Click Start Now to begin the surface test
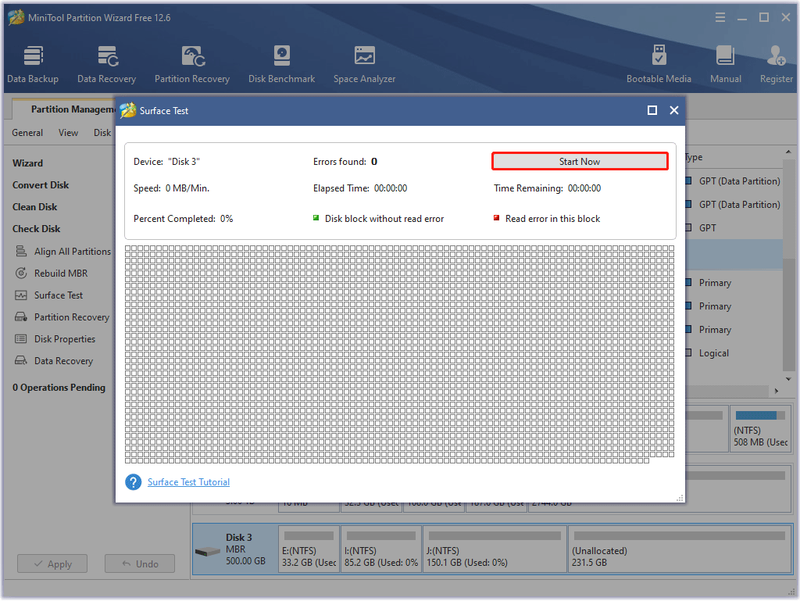The height and width of the screenshot is (601, 800). 580,161
